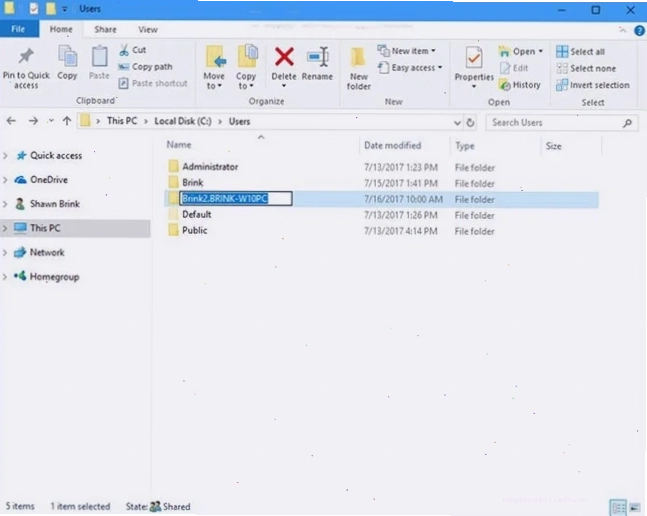Image resolution: width=647 pixels, height=516 pixels.
Task: Click the Up one level arrow
Action: [x=67, y=121]
